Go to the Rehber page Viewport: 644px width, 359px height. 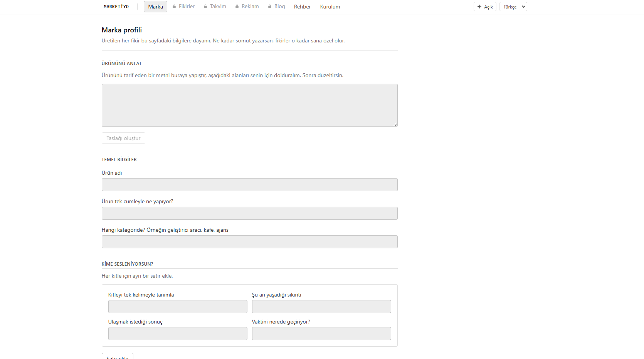coord(303,7)
